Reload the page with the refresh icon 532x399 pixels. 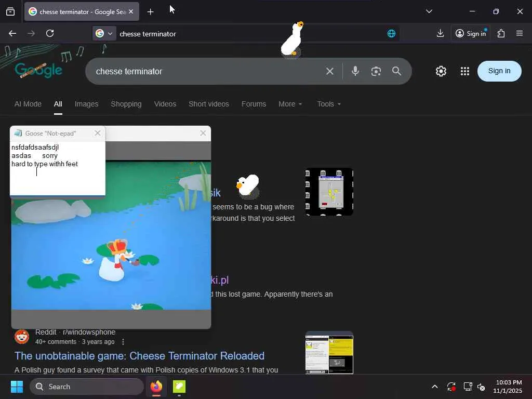50,33
